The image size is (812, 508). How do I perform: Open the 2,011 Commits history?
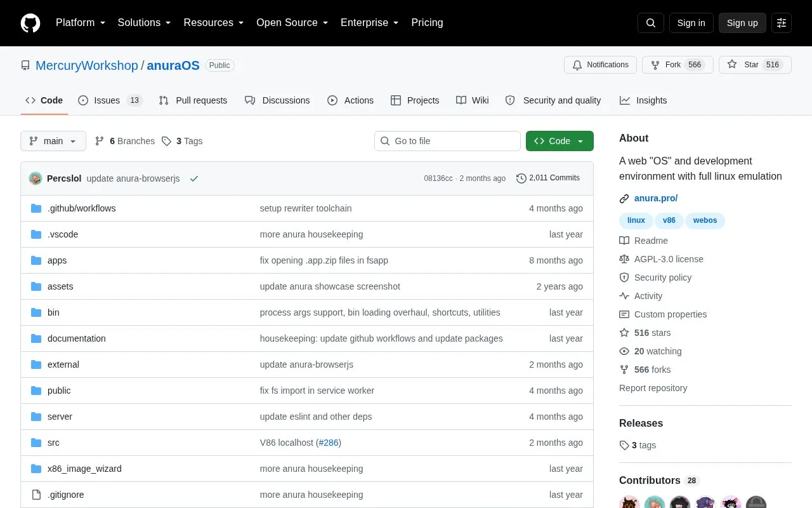coord(548,178)
